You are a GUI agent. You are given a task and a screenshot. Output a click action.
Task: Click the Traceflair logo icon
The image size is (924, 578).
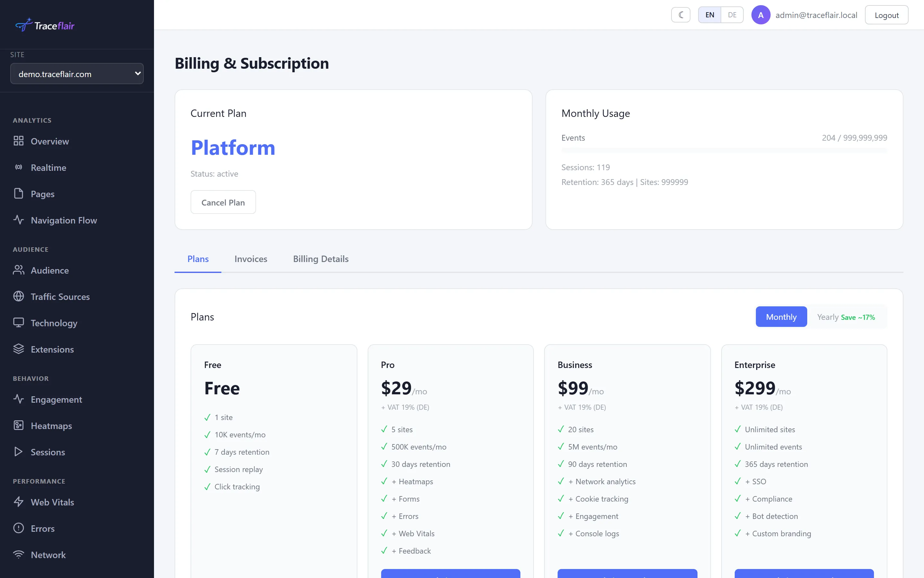coord(24,25)
